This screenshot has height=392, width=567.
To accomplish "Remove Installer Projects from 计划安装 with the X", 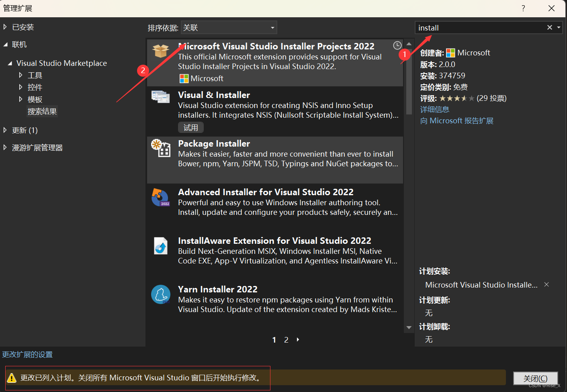I will pyautogui.click(x=546, y=284).
